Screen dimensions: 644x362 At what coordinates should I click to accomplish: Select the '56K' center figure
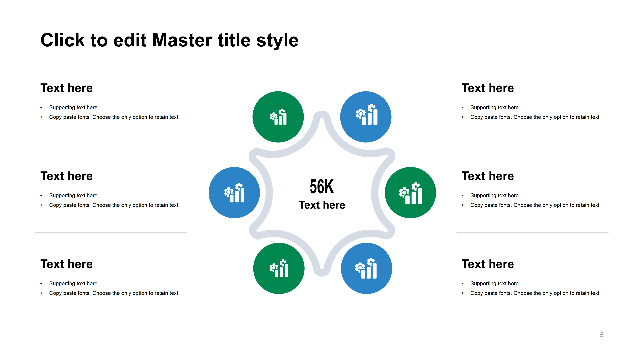[322, 186]
